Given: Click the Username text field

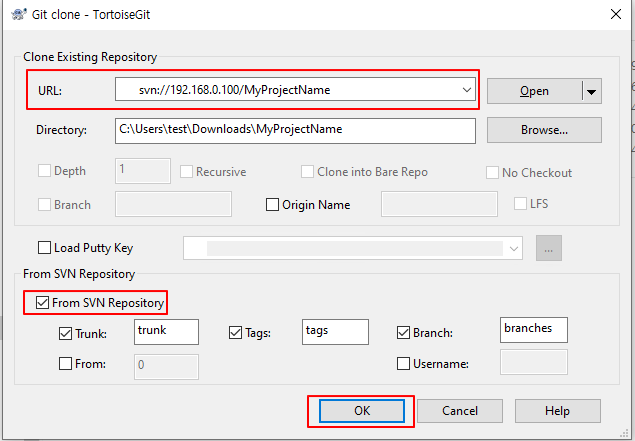Looking at the screenshot, I should 534,362.
